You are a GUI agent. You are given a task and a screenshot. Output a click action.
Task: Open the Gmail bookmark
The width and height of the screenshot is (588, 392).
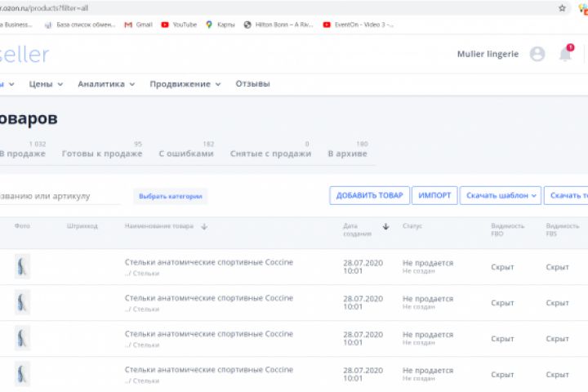point(138,24)
